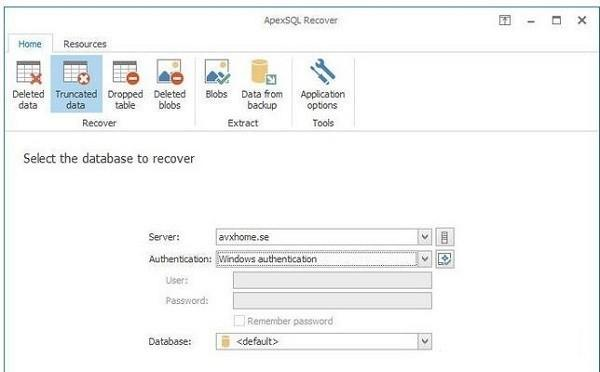Open Application options wrench icon
This screenshot has width=600, height=372.
click(x=323, y=84)
